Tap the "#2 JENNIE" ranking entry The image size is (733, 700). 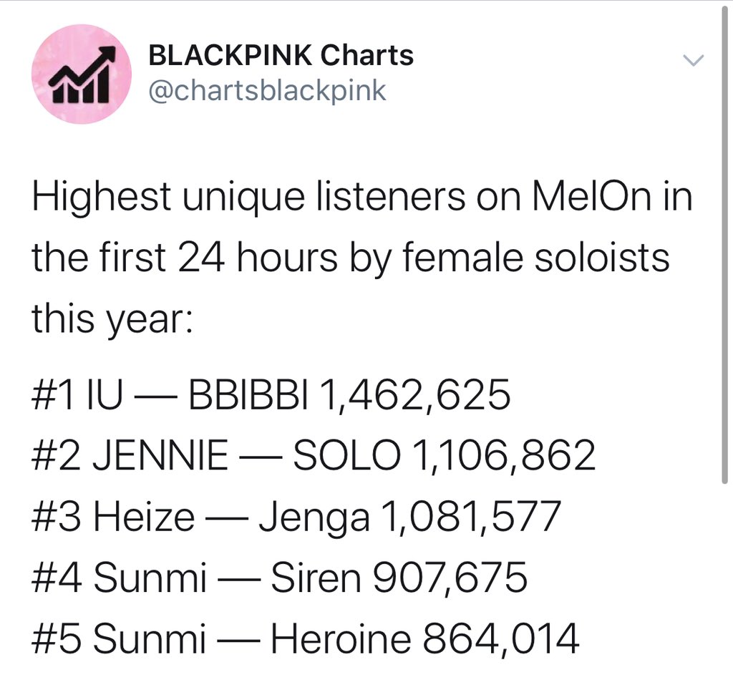coord(130,456)
